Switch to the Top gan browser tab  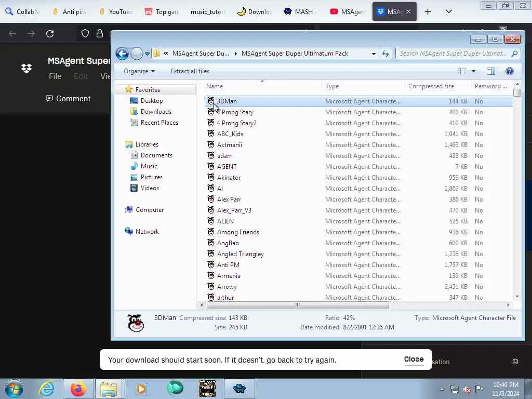coord(162,11)
